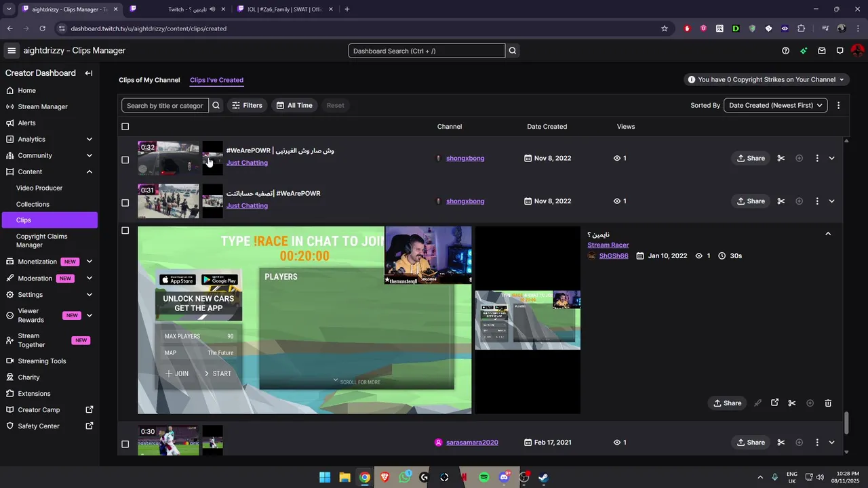Open Spotify from the taskbar
The height and width of the screenshot is (488, 868).
[x=484, y=477]
